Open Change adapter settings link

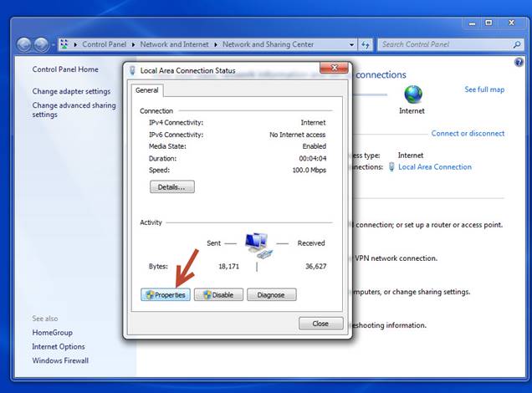click(x=71, y=91)
